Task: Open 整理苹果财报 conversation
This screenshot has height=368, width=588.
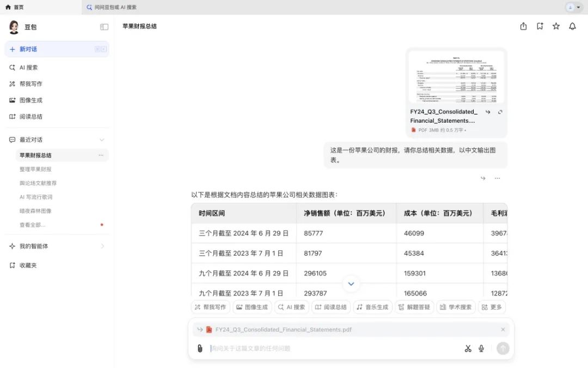Action: (x=35, y=170)
